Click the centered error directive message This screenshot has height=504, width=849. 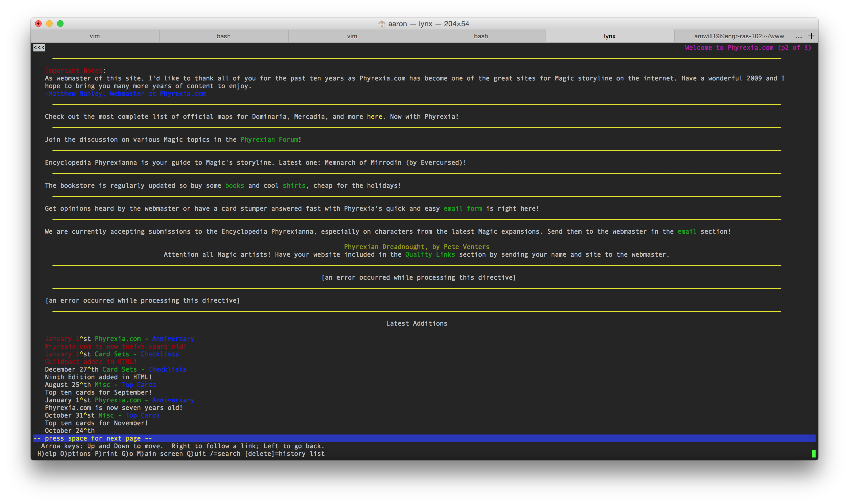pyautogui.click(x=418, y=277)
